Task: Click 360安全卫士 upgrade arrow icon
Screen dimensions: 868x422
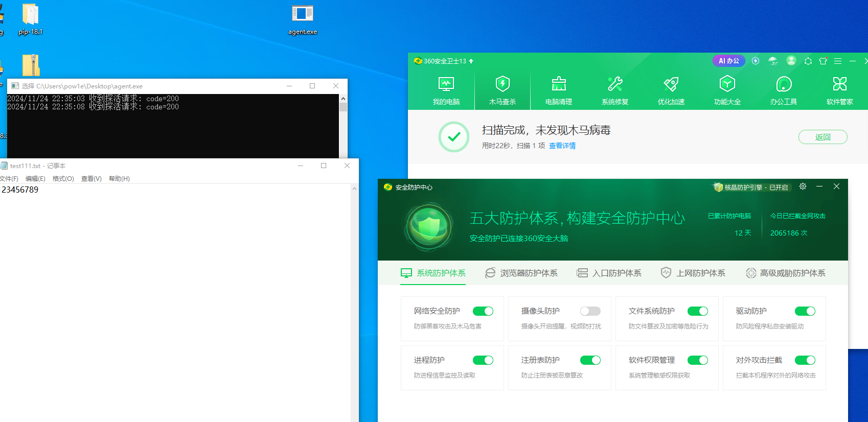Action: pyautogui.click(x=471, y=61)
